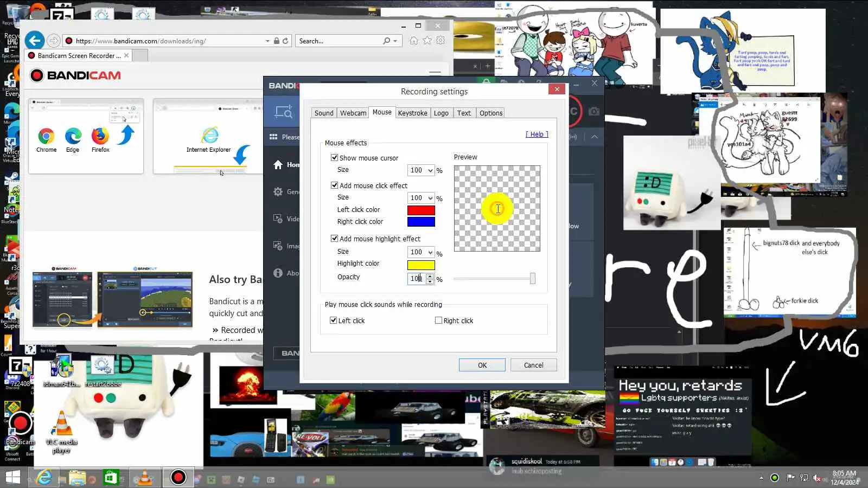Collapse the Bandicam panel with the chevron
Viewport: 868px width, 488px height.
(595, 137)
